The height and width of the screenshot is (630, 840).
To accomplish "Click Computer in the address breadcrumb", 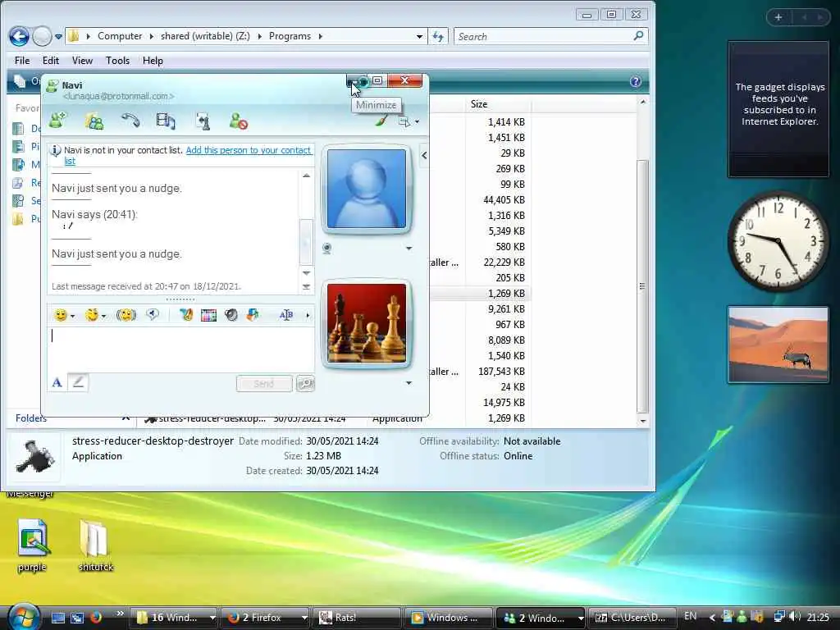I will (x=120, y=36).
